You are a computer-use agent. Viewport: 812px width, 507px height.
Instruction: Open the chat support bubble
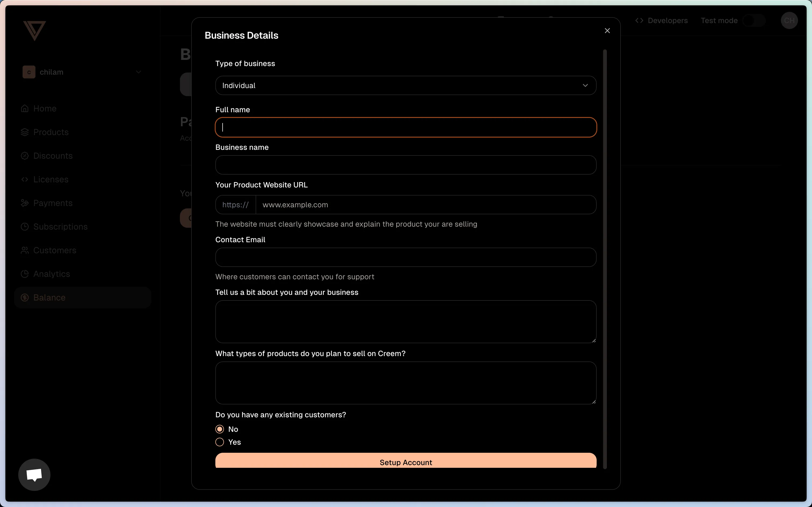pos(34,475)
